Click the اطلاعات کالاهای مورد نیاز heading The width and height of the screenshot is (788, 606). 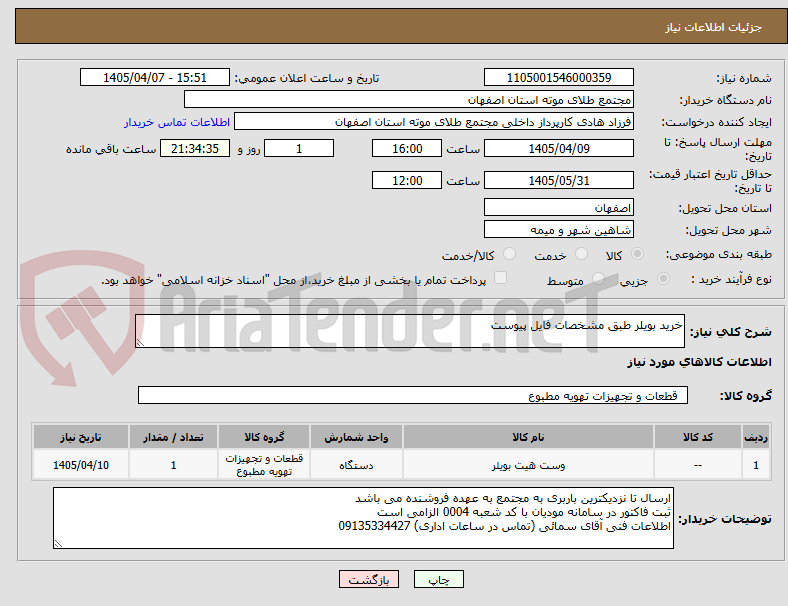click(699, 362)
